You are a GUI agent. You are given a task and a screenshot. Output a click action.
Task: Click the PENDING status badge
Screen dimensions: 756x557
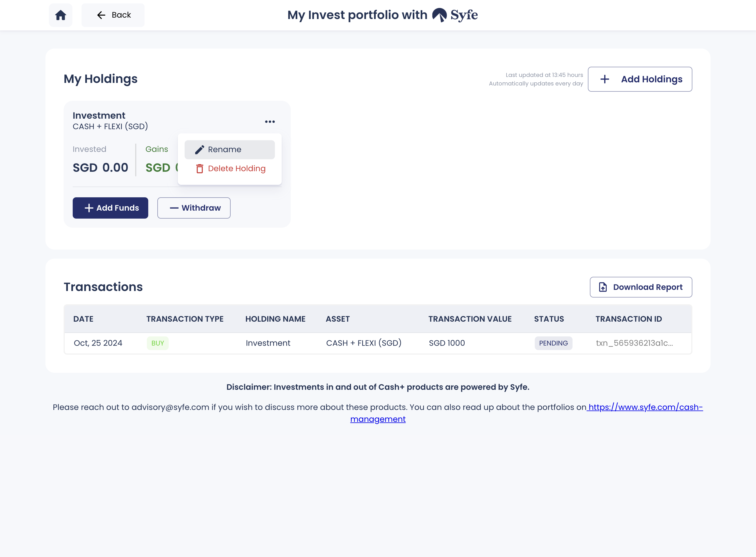(553, 343)
